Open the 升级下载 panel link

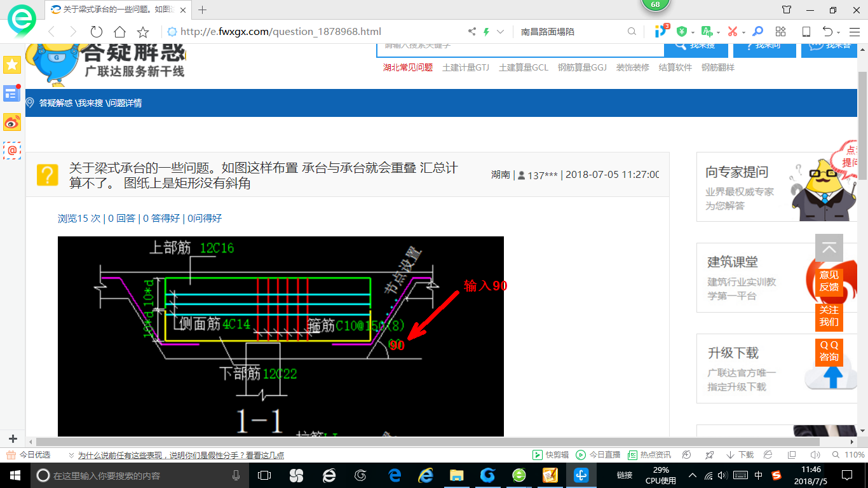pyautogui.click(x=777, y=369)
